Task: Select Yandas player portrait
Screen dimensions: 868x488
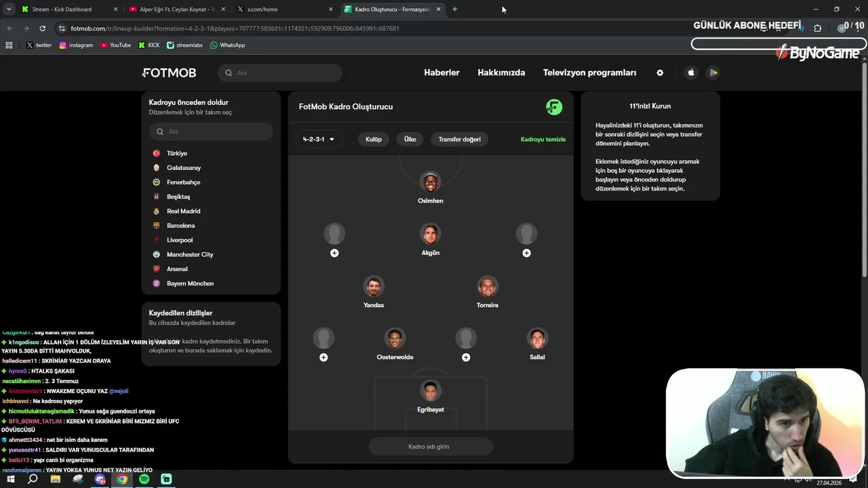Action: [x=374, y=287]
